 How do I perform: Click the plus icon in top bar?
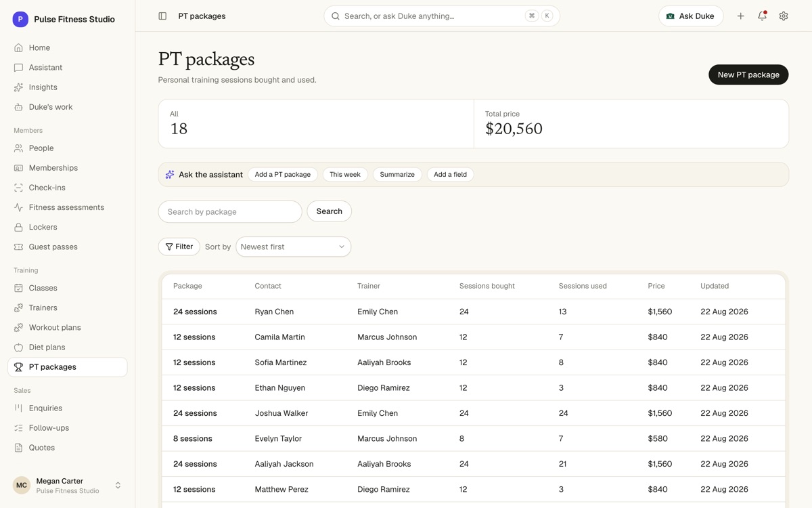pos(741,16)
